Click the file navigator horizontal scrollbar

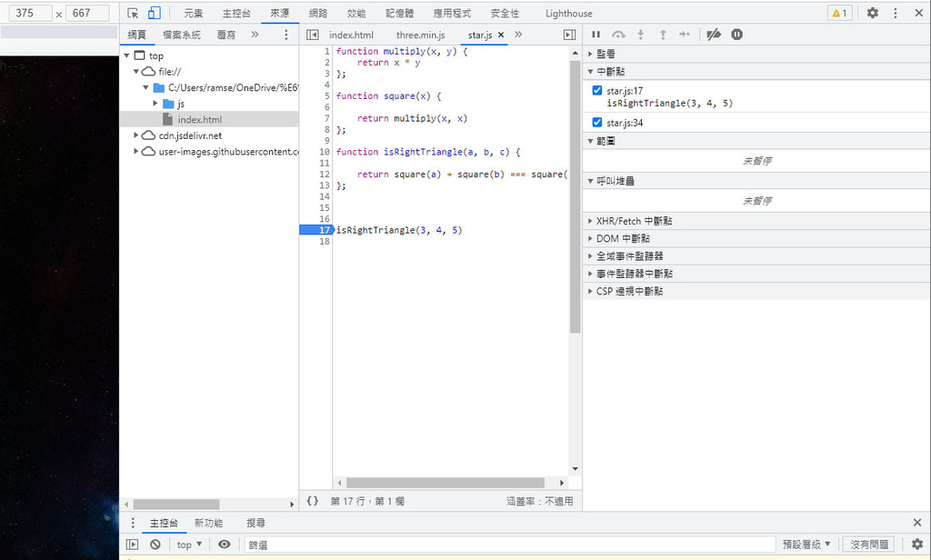coord(176,505)
